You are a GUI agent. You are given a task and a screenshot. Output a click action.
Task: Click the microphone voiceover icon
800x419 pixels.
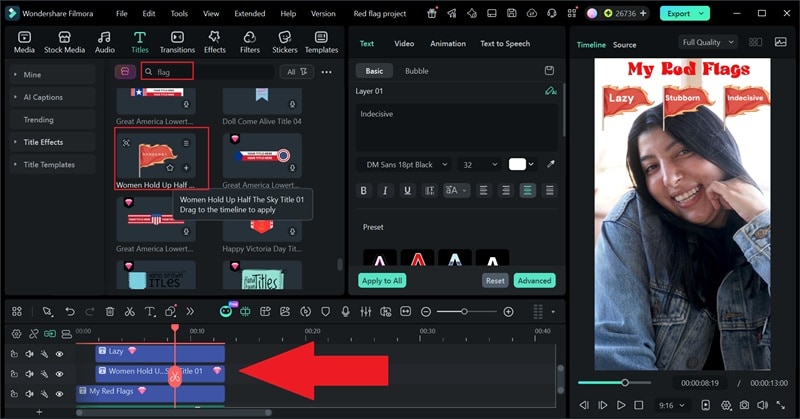coord(345,311)
